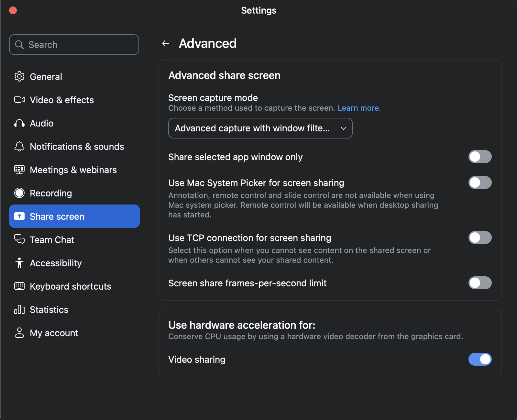The image size is (517, 420).
Task: Toggle Share selected app window only
Action: click(480, 157)
